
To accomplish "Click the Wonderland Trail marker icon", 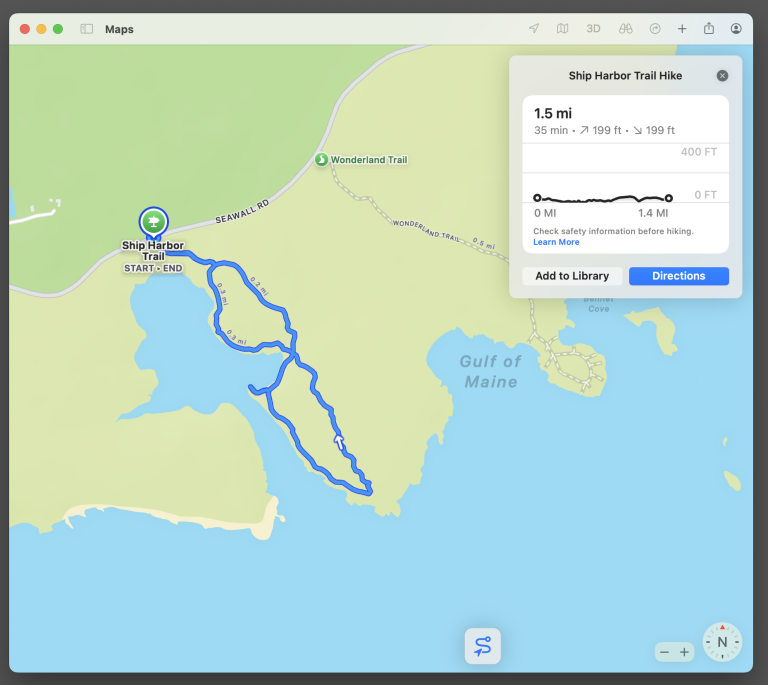I will click(x=321, y=159).
